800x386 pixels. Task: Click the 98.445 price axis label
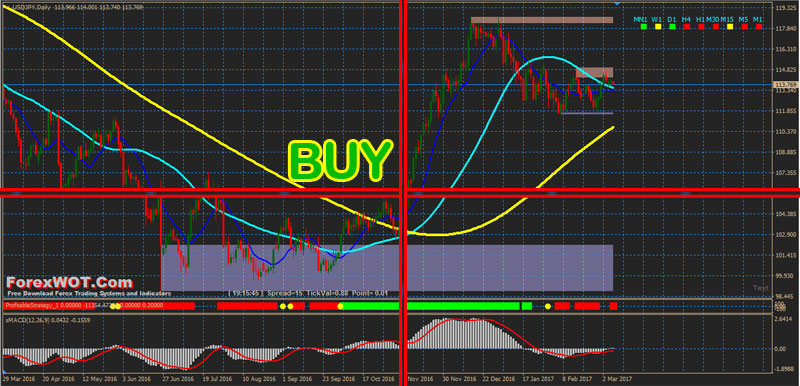[x=786, y=296]
